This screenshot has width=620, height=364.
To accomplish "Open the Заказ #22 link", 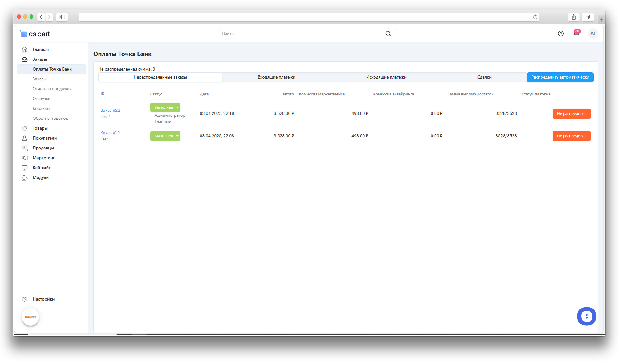I will click(x=110, y=110).
